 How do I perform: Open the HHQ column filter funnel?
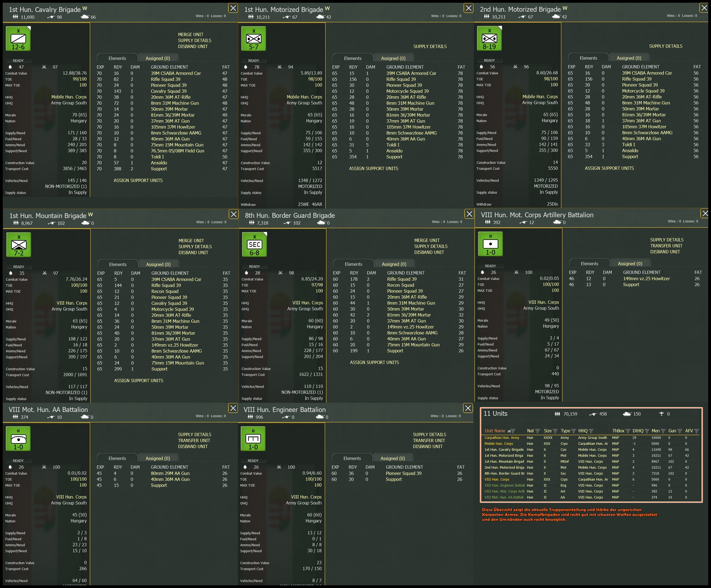click(x=591, y=431)
